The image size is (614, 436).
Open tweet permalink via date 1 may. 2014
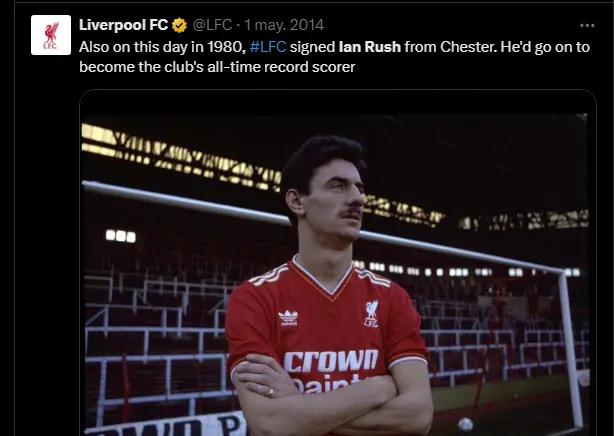pos(284,25)
